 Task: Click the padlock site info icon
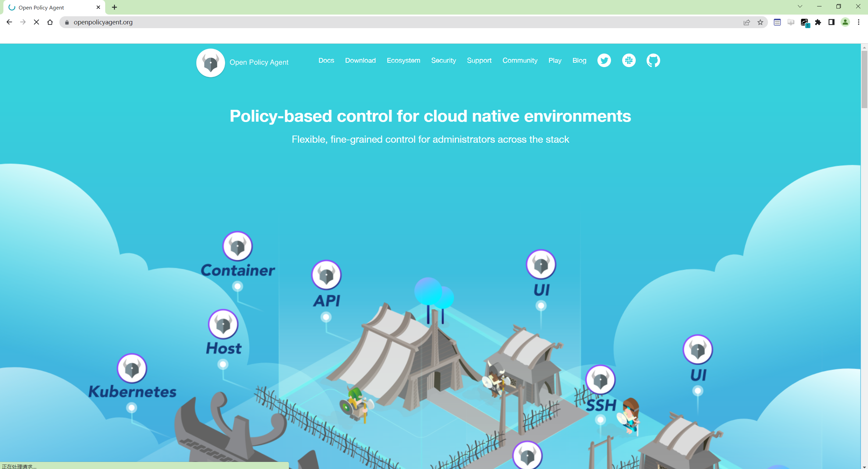tap(67, 22)
